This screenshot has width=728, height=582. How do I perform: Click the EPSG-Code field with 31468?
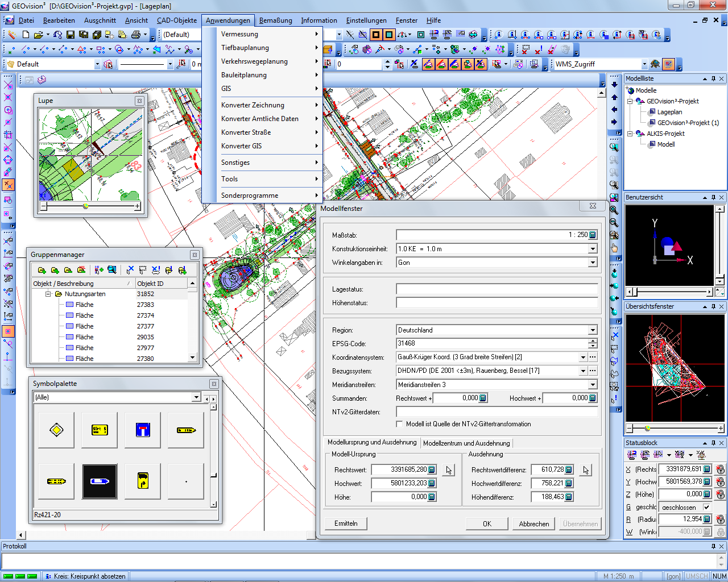click(492, 344)
